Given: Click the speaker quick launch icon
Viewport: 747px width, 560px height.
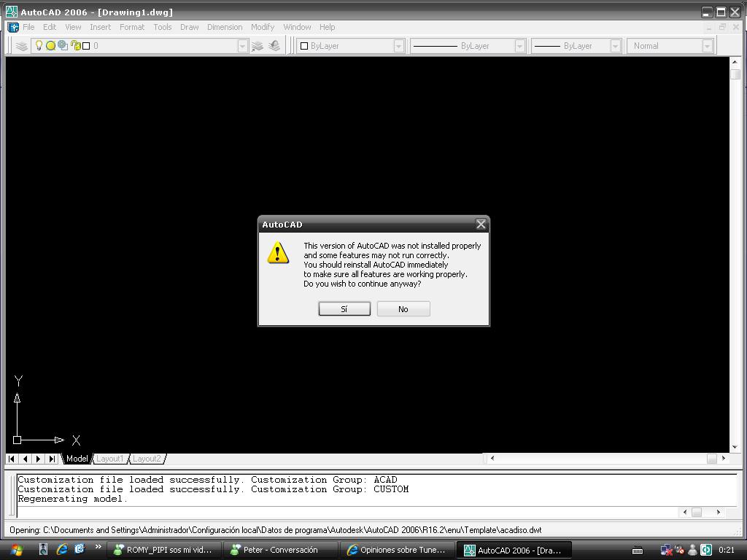Looking at the screenshot, I should (43, 550).
